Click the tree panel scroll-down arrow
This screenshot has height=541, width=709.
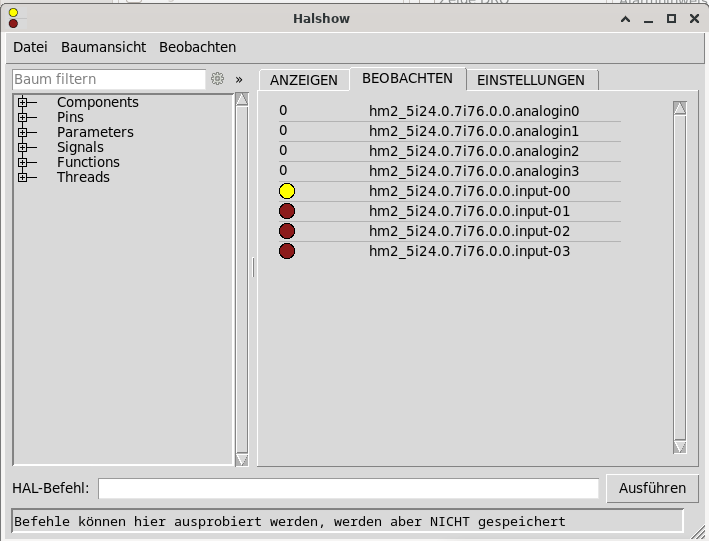click(x=242, y=460)
